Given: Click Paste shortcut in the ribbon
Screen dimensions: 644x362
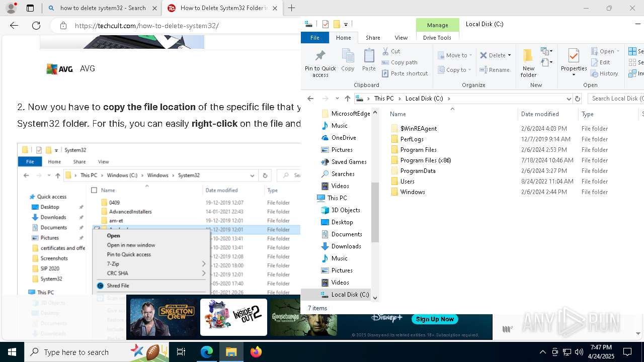Looking at the screenshot, I should [x=405, y=73].
